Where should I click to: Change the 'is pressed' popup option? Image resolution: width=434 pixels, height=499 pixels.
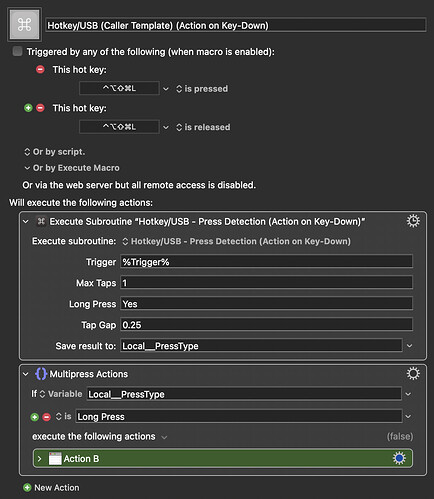202,89
